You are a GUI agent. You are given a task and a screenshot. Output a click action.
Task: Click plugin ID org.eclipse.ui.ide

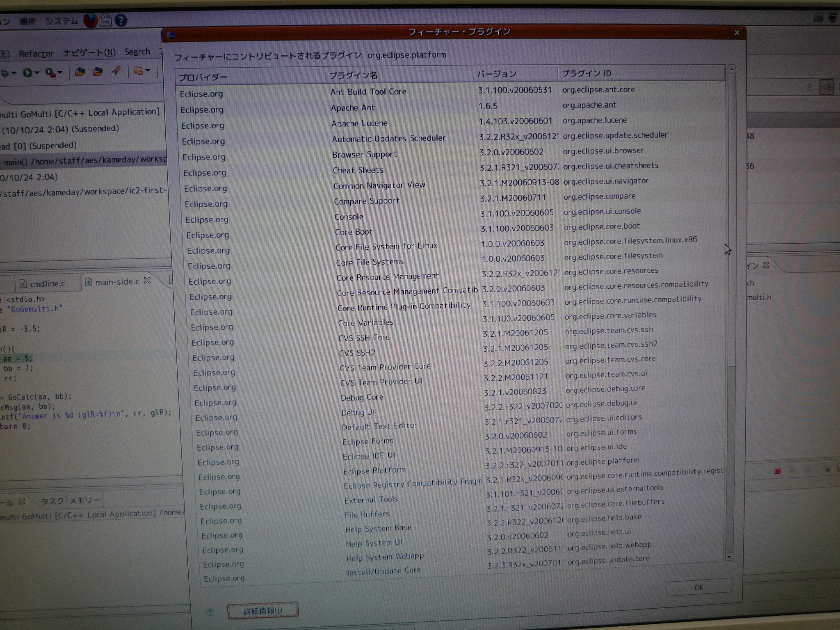point(596,447)
